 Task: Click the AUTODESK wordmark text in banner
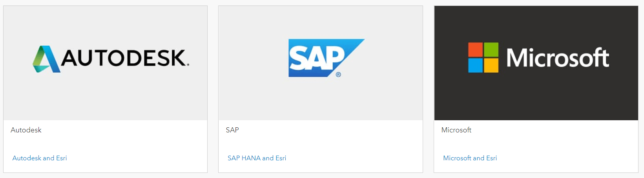click(x=124, y=58)
